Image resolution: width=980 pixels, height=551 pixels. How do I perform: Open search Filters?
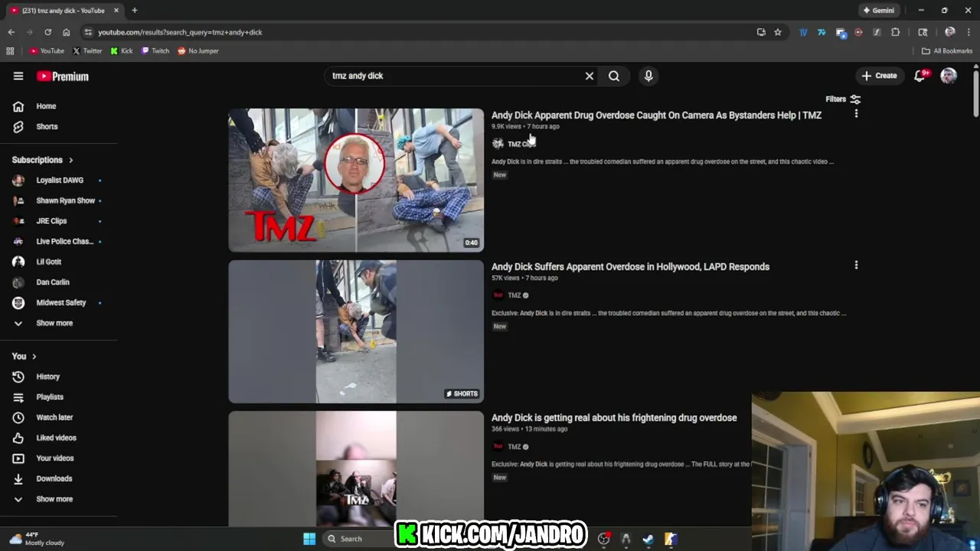pos(843,99)
